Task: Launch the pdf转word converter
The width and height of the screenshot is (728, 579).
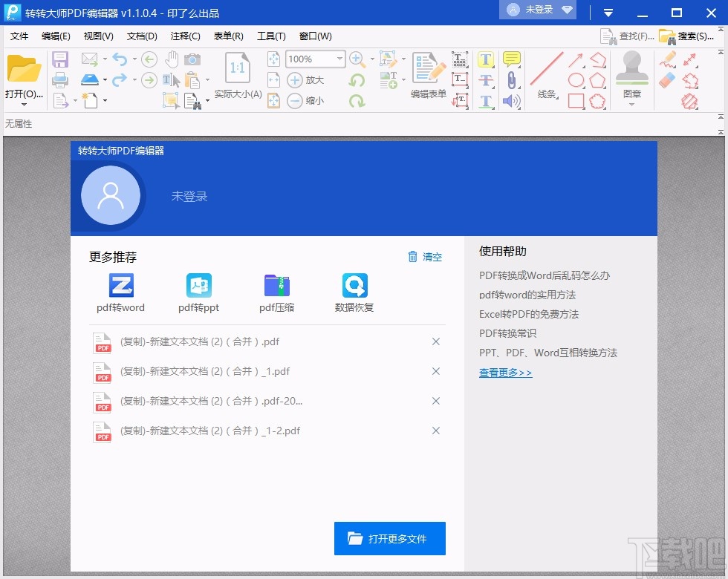Action: (120, 289)
